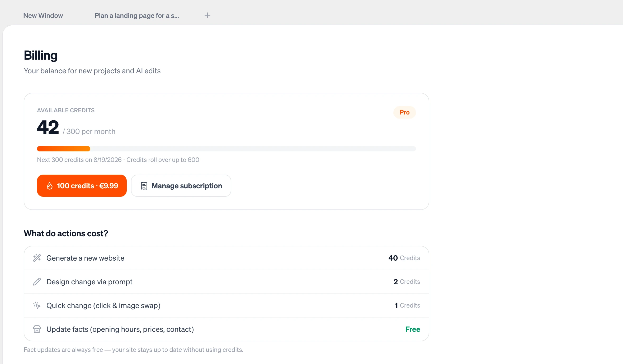Click '/ 300 per month' text
The width and height of the screenshot is (623, 364).
point(89,131)
